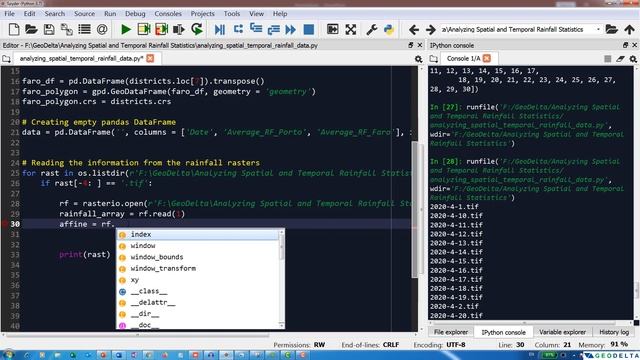Go forward in working directory history
This screenshot has width=640, height=360.
pyautogui.click(x=431, y=29)
